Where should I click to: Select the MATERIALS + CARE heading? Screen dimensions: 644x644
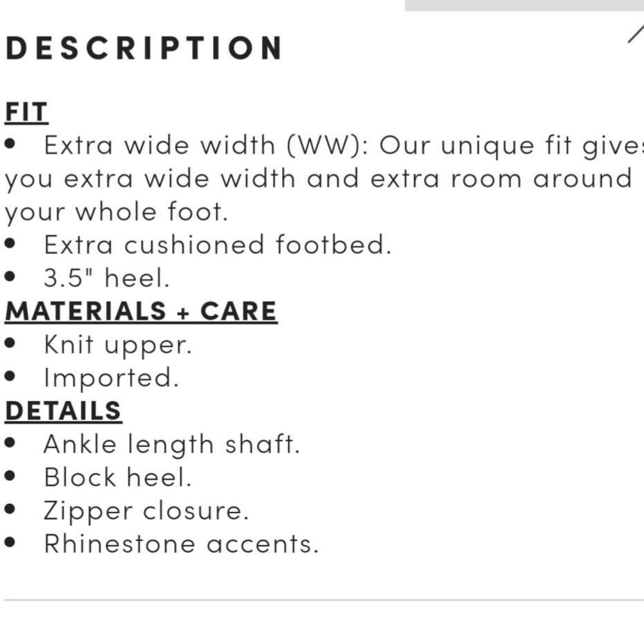141,311
